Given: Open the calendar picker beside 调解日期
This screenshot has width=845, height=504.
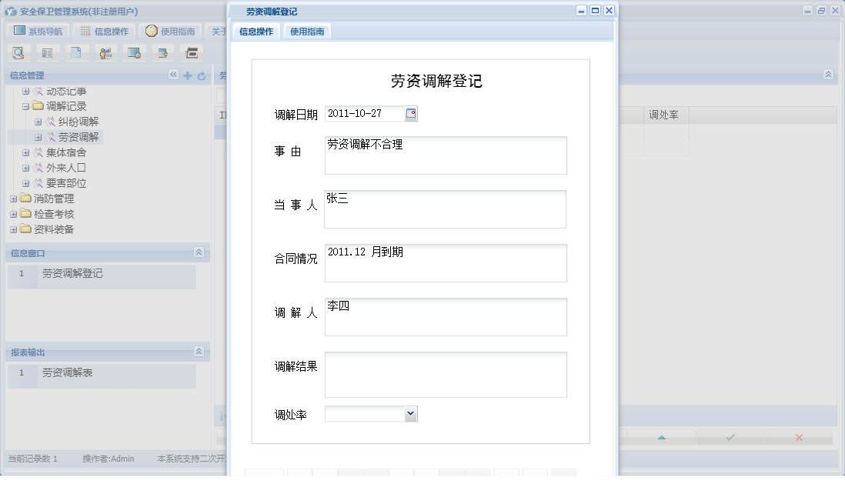Looking at the screenshot, I should tap(412, 113).
